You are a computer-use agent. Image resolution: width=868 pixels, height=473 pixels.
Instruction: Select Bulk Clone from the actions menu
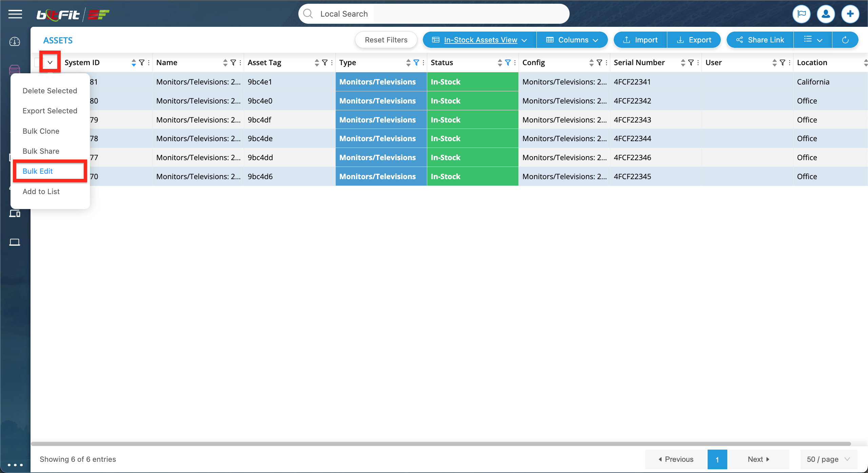[x=41, y=131]
